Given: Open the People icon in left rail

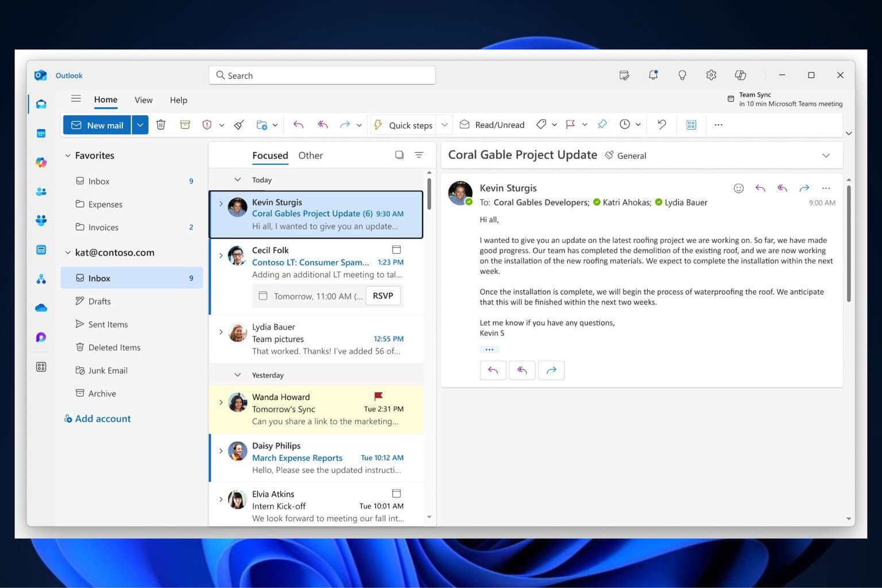Looking at the screenshot, I should 41,192.
